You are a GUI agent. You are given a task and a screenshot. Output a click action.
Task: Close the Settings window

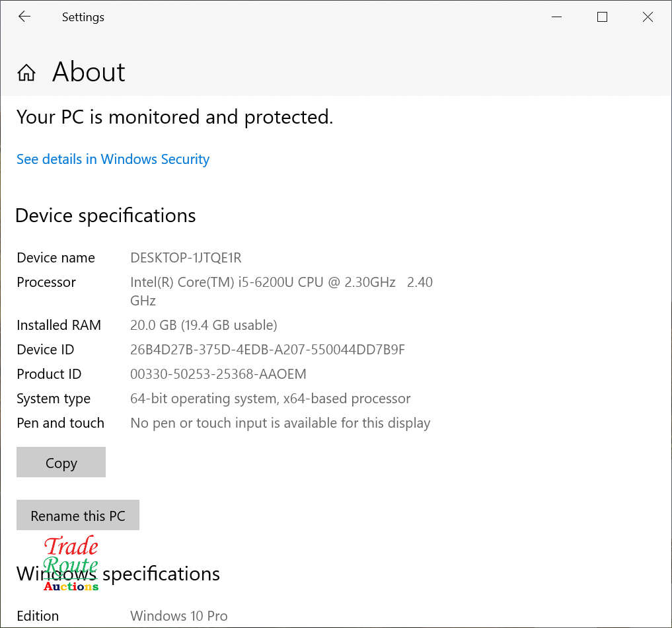[x=648, y=17]
